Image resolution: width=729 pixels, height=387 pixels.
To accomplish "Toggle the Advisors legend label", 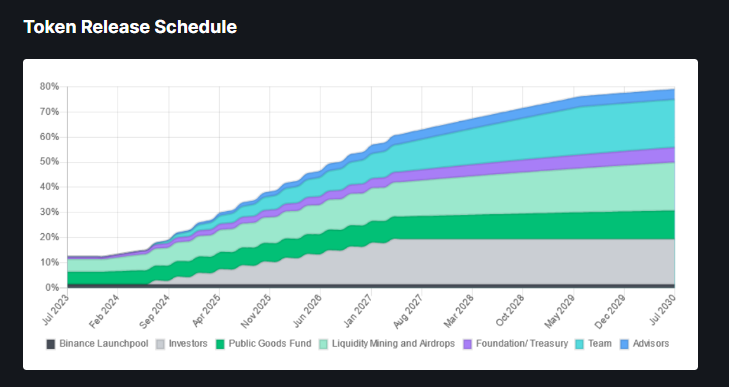I will click(x=651, y=344).
